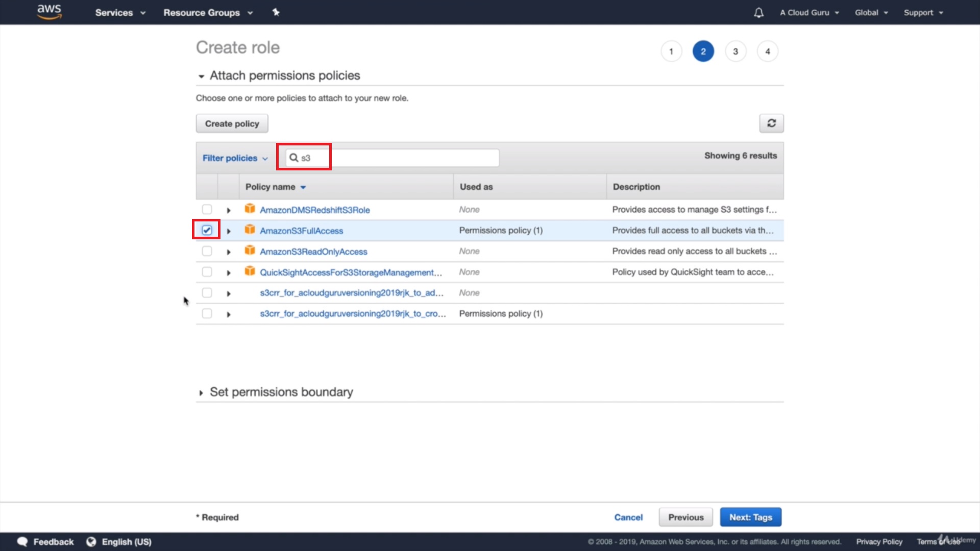Click the pin shortcuts icon in navbar
Viewport: 980px width, 551px height.
pyautogui.click(x=276, y=12)
